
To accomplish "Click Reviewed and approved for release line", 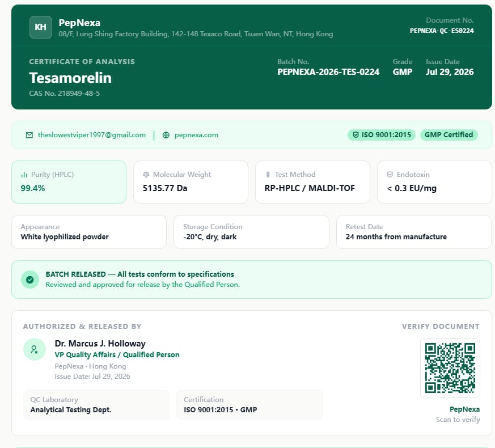I will (143, 285).
